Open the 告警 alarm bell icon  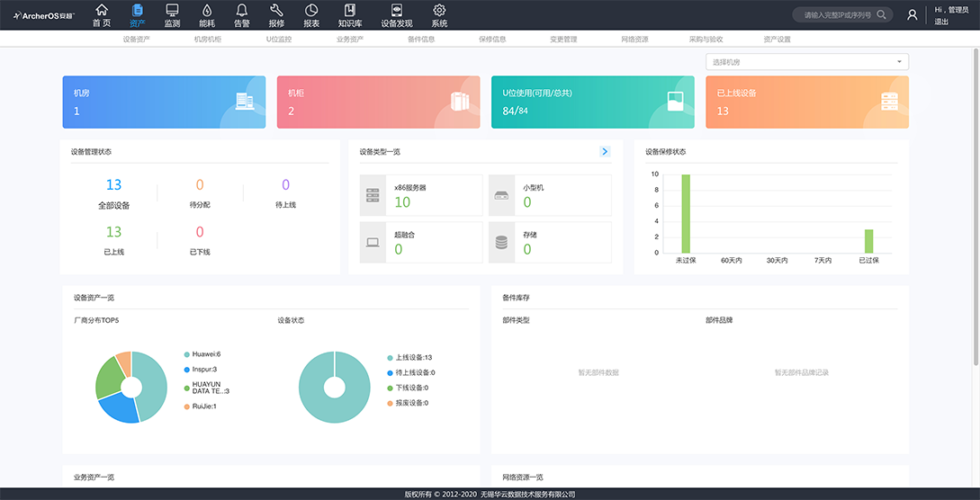[241, 10]
